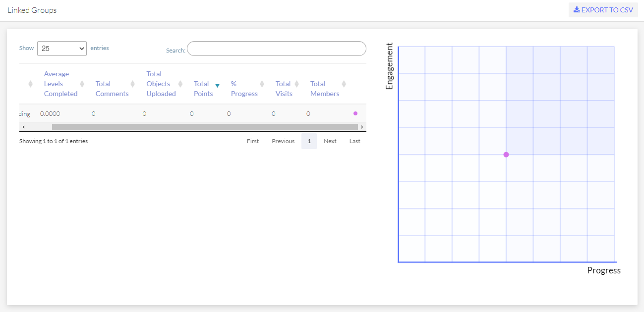Jump to the Last page
The width and height of the screenshot is (644, 312).
click(355, 141)
